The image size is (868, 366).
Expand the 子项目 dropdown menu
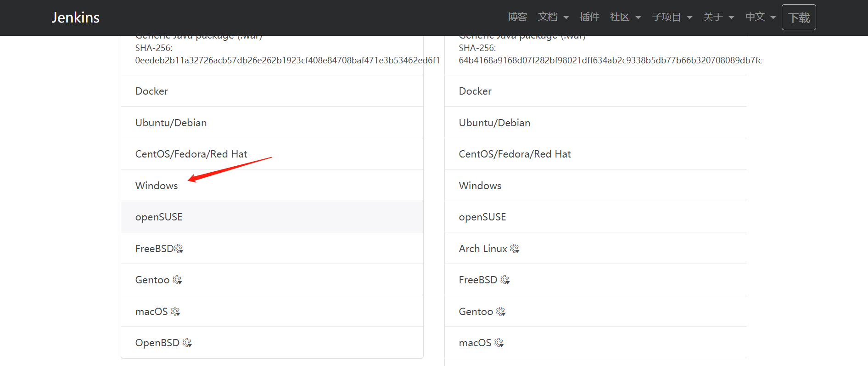(672, 17)
